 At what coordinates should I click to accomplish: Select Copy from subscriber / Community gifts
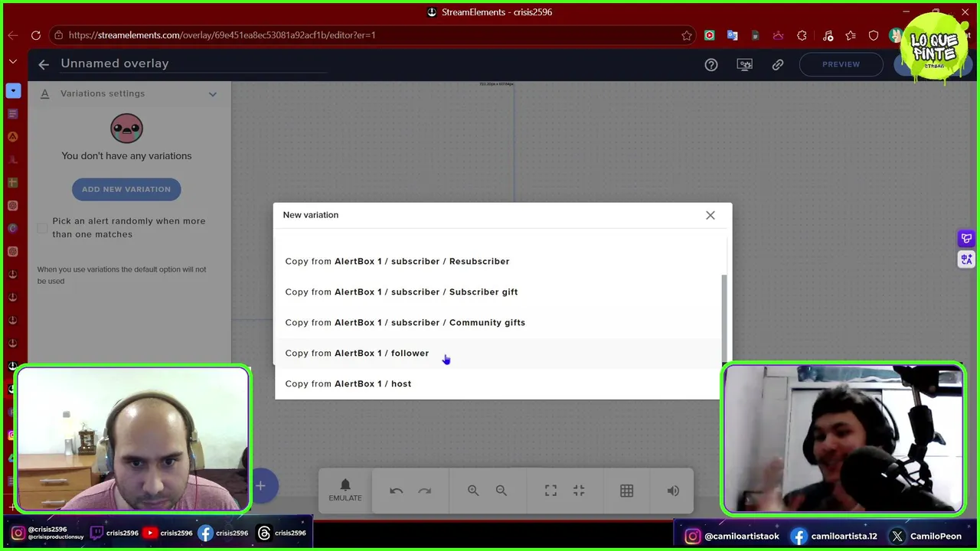pyautogui.click(x=498, y=322)
